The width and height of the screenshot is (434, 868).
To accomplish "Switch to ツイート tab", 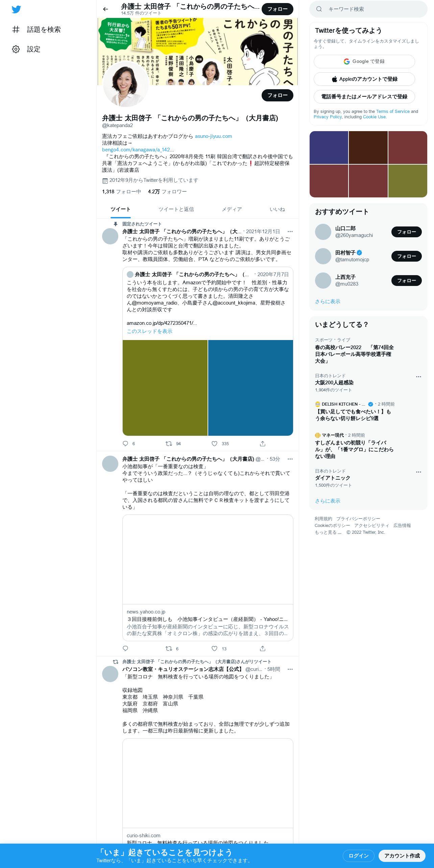I will [x=120, y=210].
